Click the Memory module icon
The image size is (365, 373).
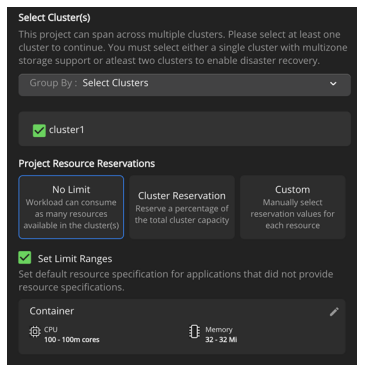pos(194,331)
